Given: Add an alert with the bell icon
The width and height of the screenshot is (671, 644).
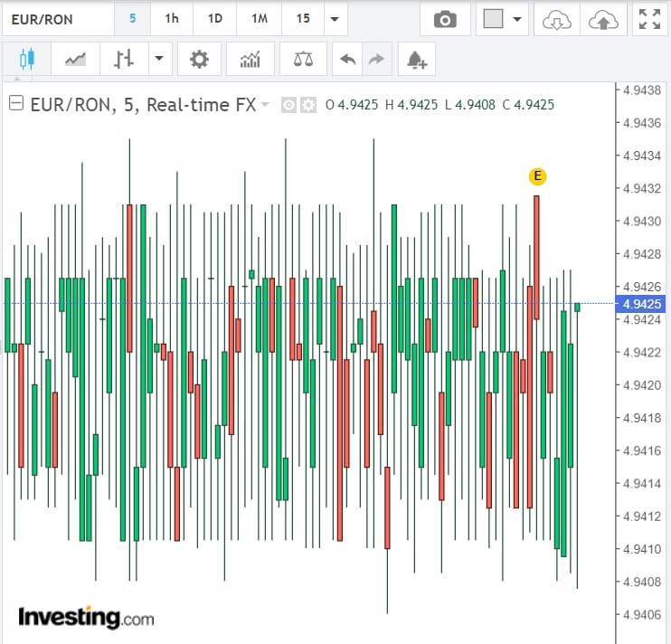Looking at the screenshot, I should click(416, 61).
